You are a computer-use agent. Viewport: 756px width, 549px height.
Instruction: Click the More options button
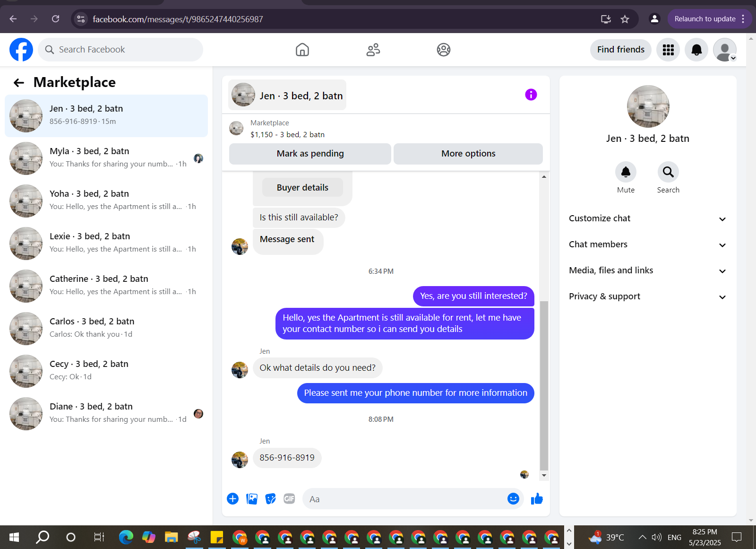(x=468, y=154)
